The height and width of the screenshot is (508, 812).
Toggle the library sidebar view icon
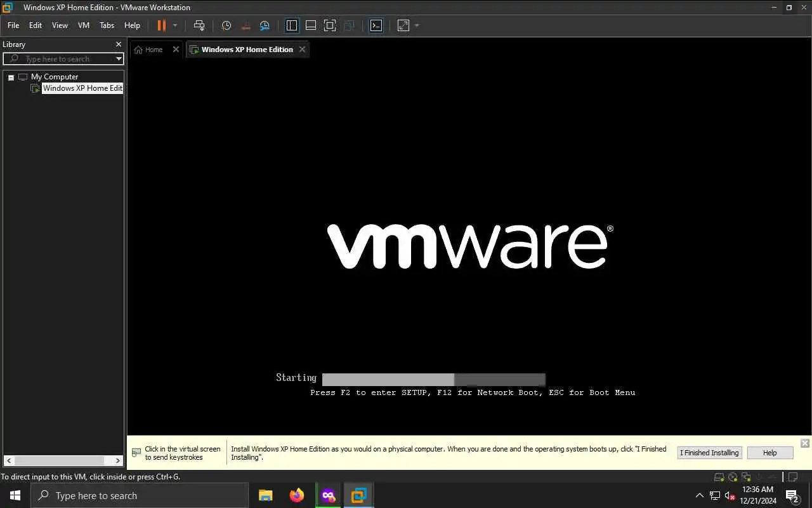tap(292, 25)
